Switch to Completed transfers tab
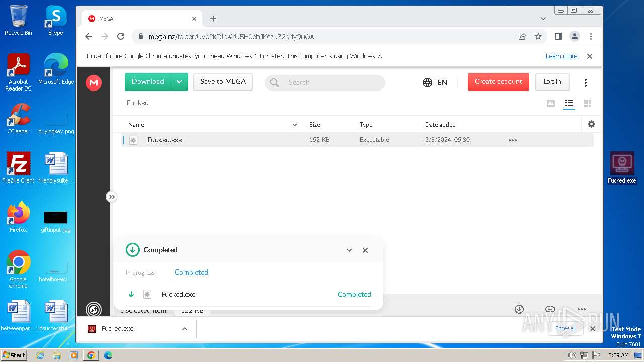Viewport: 644px width, 362px height. (x=191, y=272)
